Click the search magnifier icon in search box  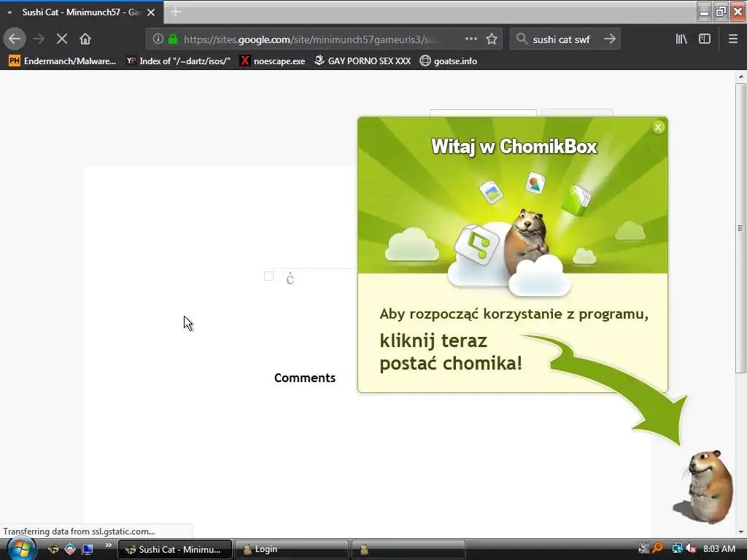click(522, 39)
